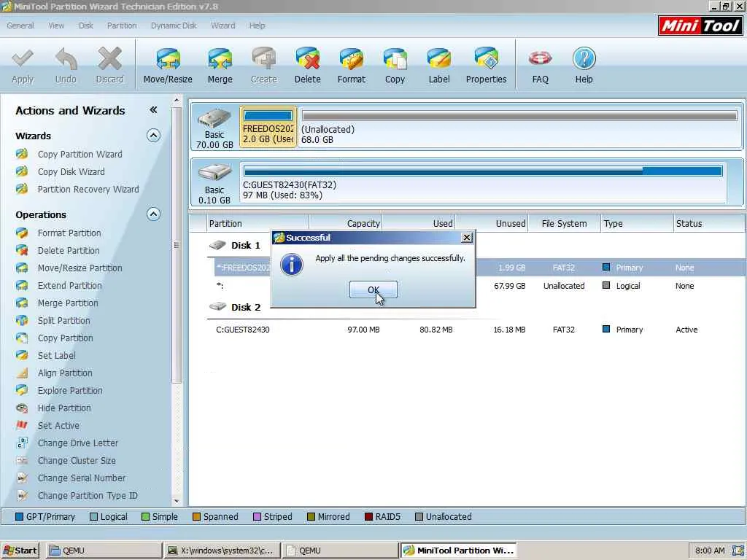Collapse the Wizards section

153,136
